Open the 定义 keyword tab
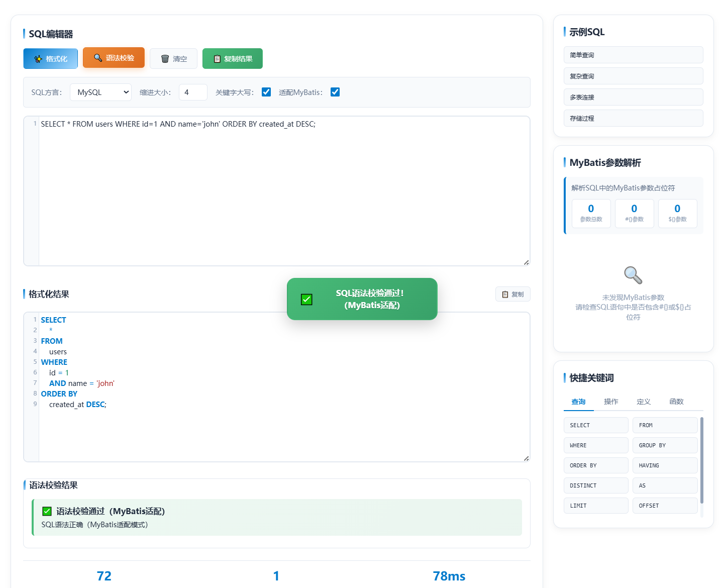 click(x=644, y=402)
